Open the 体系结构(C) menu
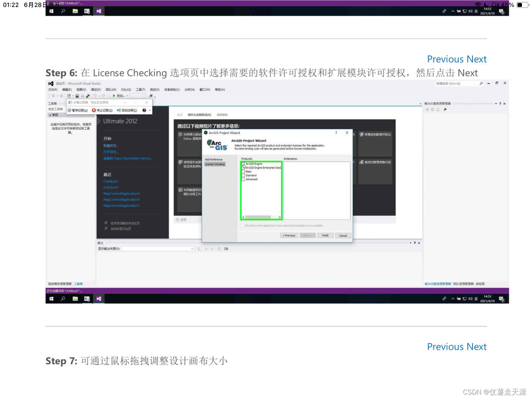This screenshot has width=532, height=399. 172,90
